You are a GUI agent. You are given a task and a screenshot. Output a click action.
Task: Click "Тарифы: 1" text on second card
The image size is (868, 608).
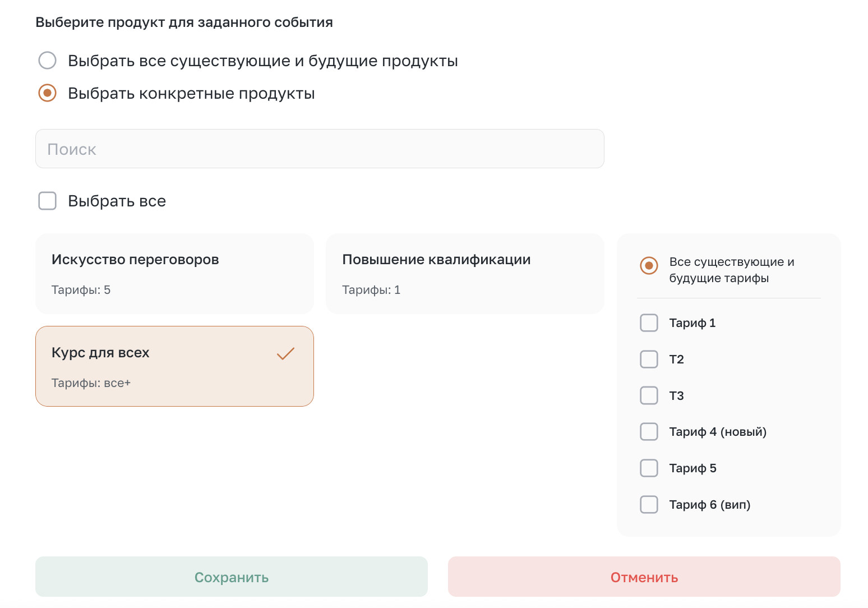coord(371,290)
